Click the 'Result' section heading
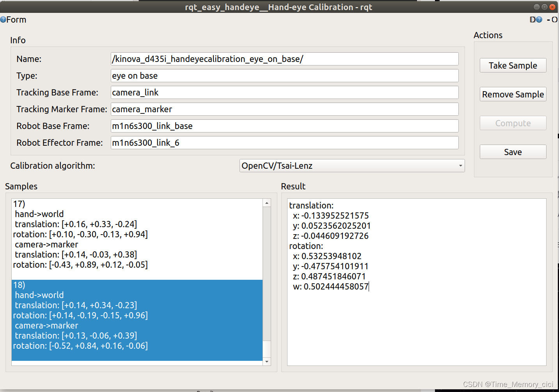559x392 pixels. pyautogui.click(x=293, y=186)
